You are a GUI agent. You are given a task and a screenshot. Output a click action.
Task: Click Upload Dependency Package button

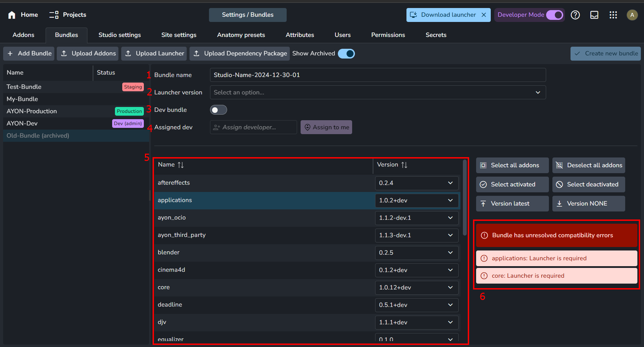click(240, 54)
